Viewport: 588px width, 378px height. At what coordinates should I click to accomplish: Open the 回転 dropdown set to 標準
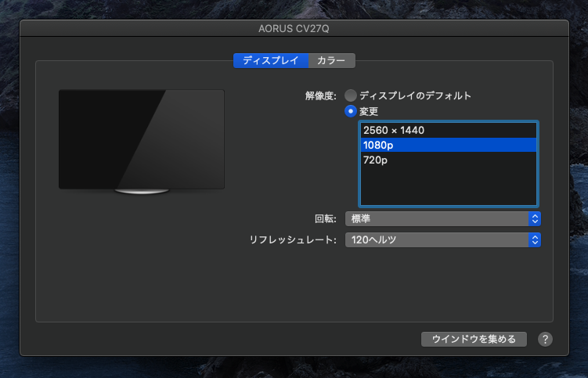443,219
